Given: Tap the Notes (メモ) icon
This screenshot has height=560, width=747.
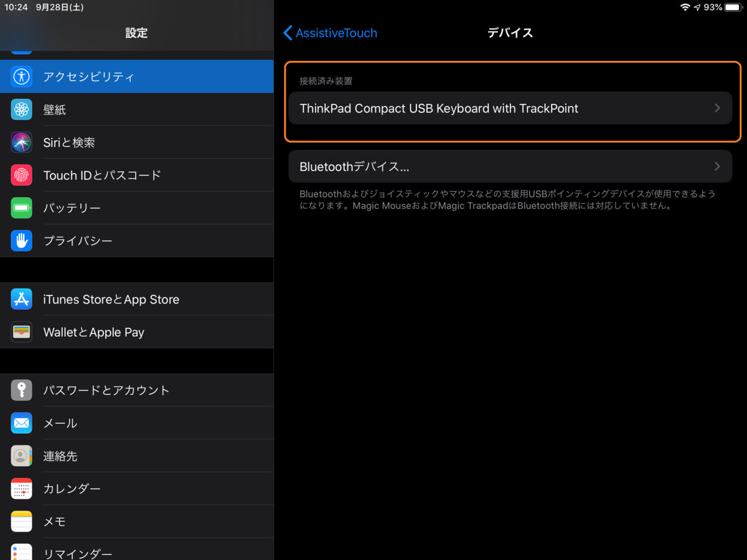Looking at the screenshot, I should [22, 521].
